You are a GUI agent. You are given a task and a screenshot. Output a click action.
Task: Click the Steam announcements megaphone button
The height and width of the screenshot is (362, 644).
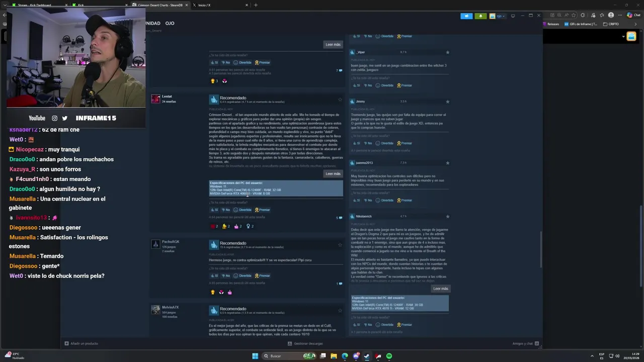point(466,16)
